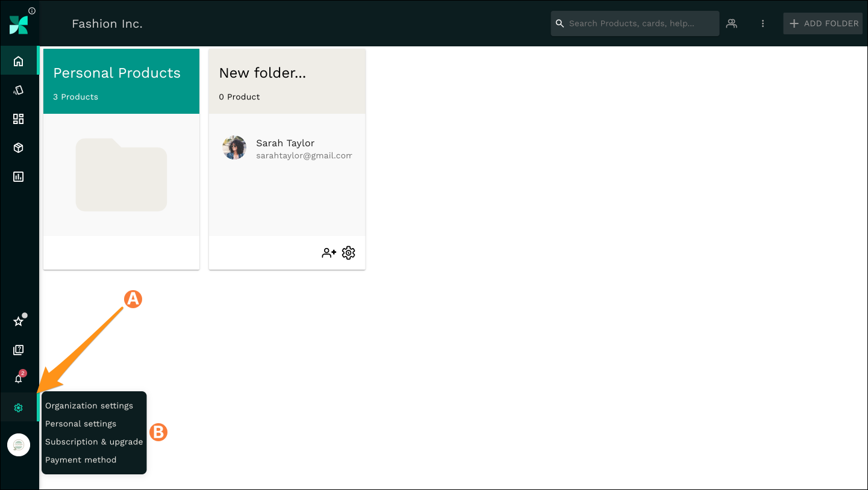Screen dimensions: 868x490
Task: Click the settings gear in sidebar
Action: coord(19,408)
